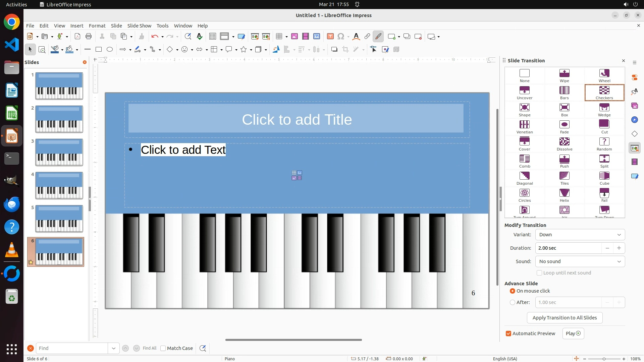Select the Fade transition
The image size is (644, 362).
[564, 127]
